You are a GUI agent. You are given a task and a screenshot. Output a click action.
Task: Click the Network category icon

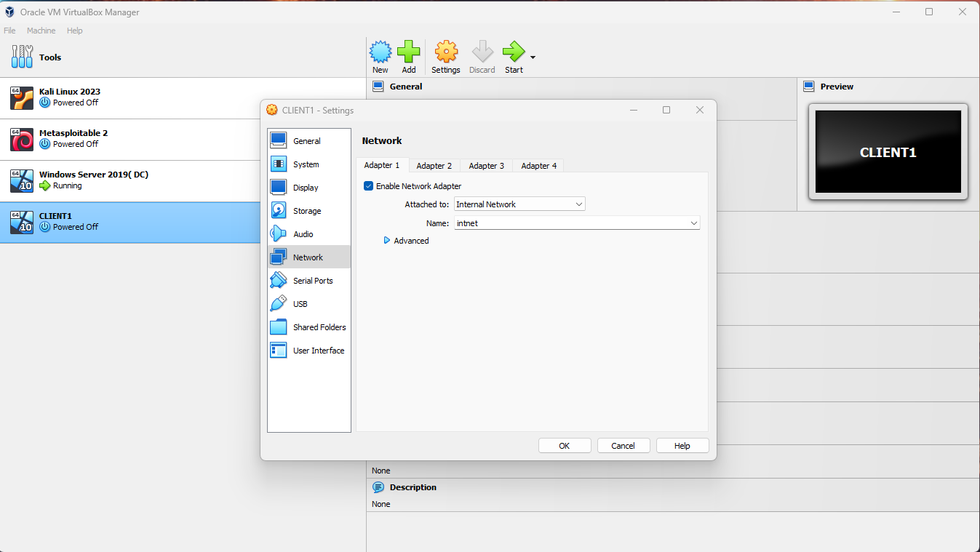tap(279, 257)
